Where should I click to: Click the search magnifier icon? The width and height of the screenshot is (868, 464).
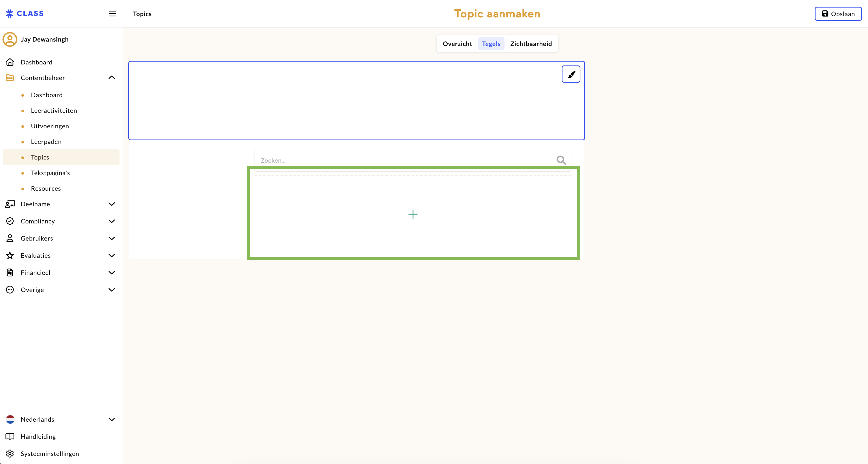coord(561,160)
